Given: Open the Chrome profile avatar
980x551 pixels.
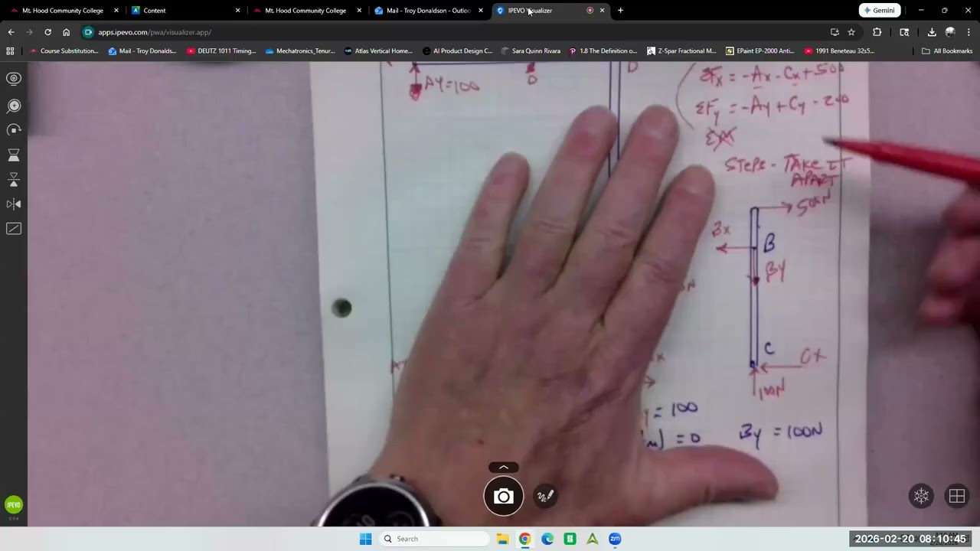Looking at the screenshot, I should point(950,32).
